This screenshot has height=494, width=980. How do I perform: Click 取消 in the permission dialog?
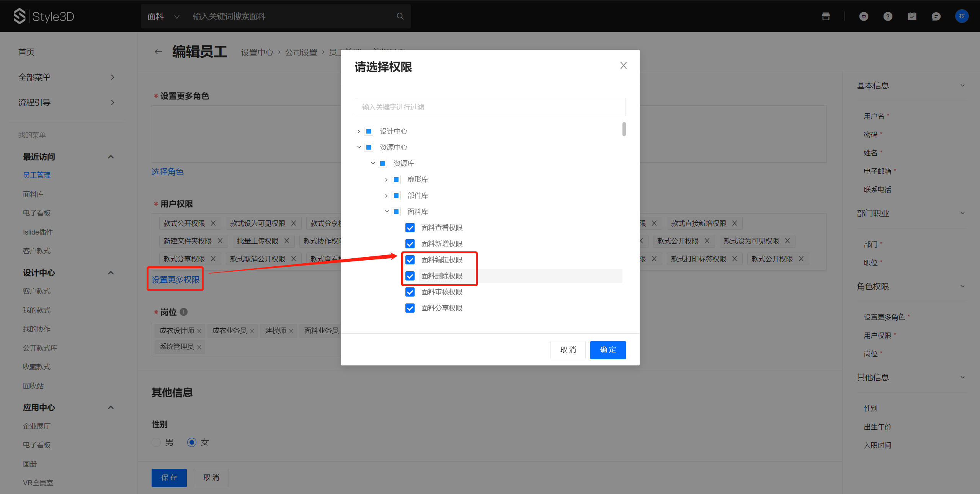tap(568, 350)
